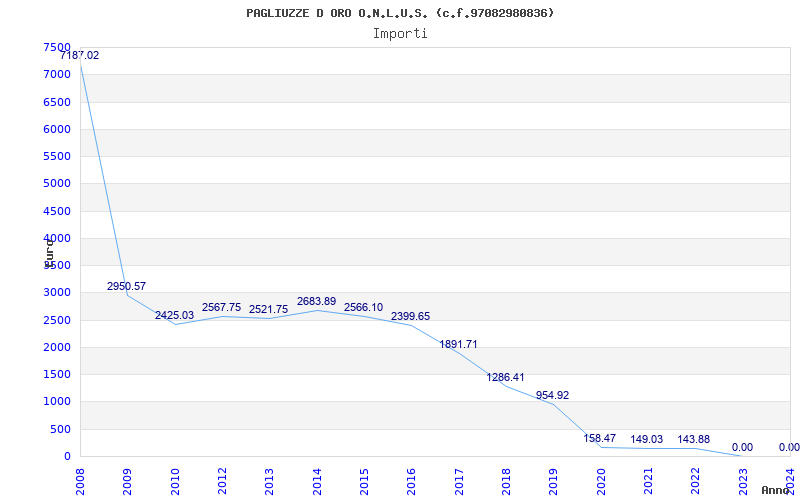Select the 2950.57 data label
Viewport: 800px width, 500px height.
(127, 286)
